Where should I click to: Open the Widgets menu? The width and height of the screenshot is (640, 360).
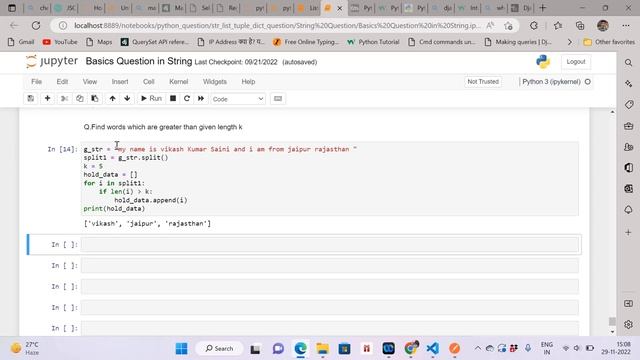215,82
